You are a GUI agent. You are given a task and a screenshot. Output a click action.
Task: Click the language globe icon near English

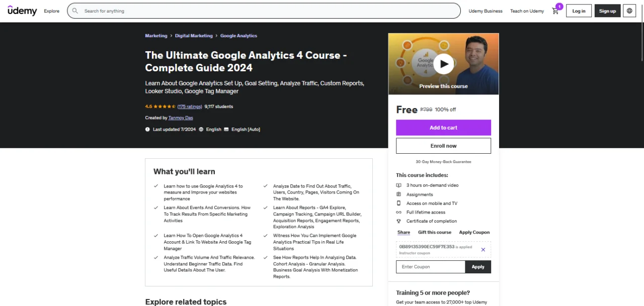(201, 129)
